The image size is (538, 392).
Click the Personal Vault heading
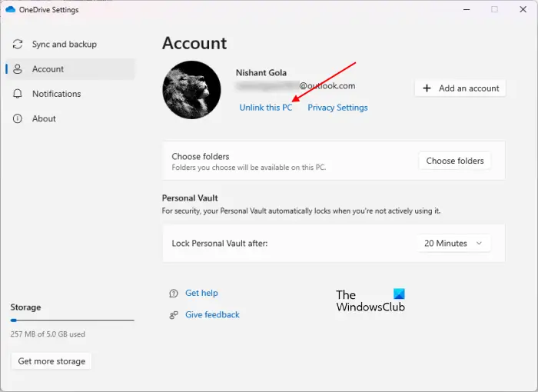click(x=190, y=198)
